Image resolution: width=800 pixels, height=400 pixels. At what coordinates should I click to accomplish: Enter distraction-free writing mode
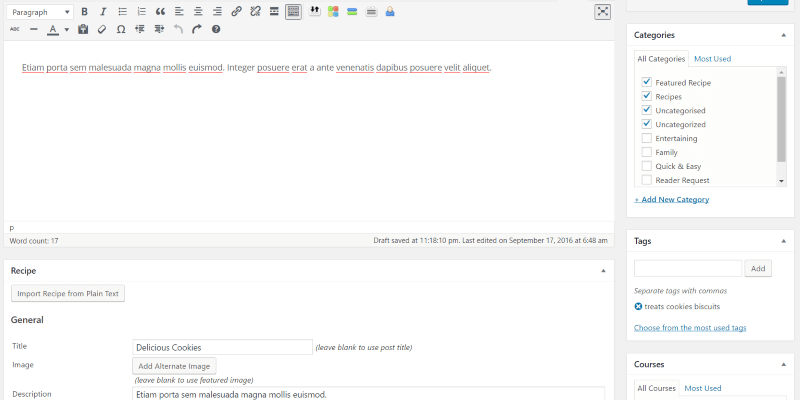pyautogui.click(x=603, y=12)
